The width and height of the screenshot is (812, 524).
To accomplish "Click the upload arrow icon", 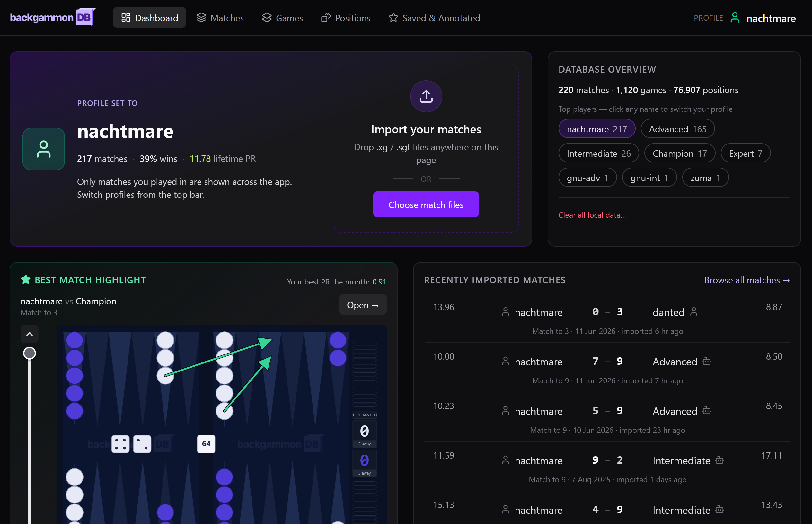I will click(x=426, y=96).
